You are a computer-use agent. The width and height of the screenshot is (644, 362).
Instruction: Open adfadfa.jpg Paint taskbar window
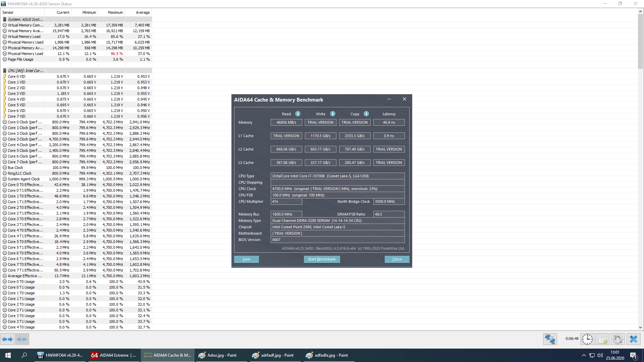[328, 355]
